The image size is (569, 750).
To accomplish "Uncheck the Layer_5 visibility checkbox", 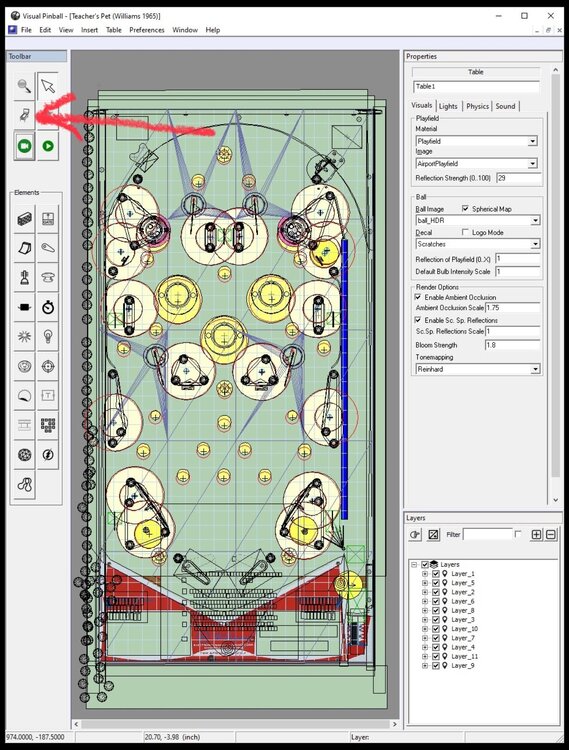I will [436, 583].
